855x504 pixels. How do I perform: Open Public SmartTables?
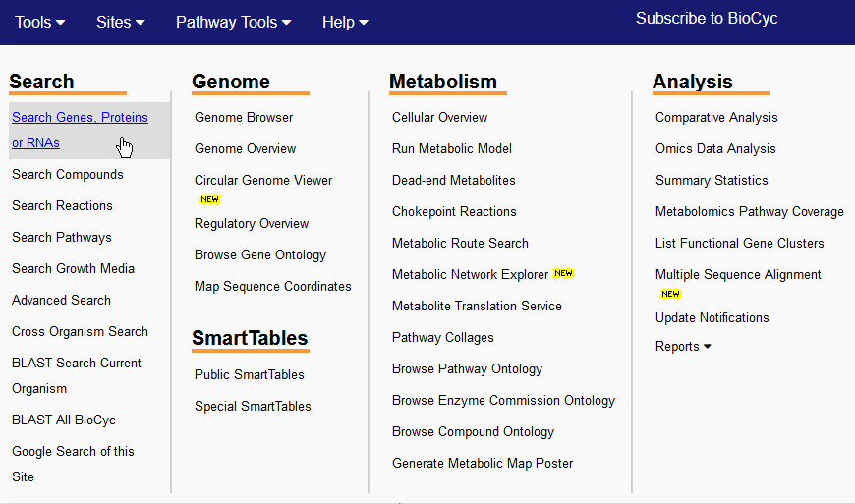[250, 375]
